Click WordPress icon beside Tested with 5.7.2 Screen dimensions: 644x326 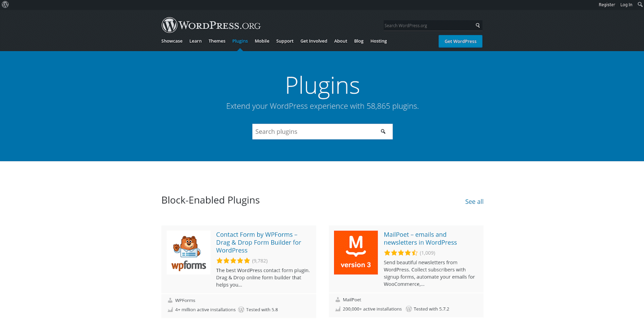click(409, 309)
